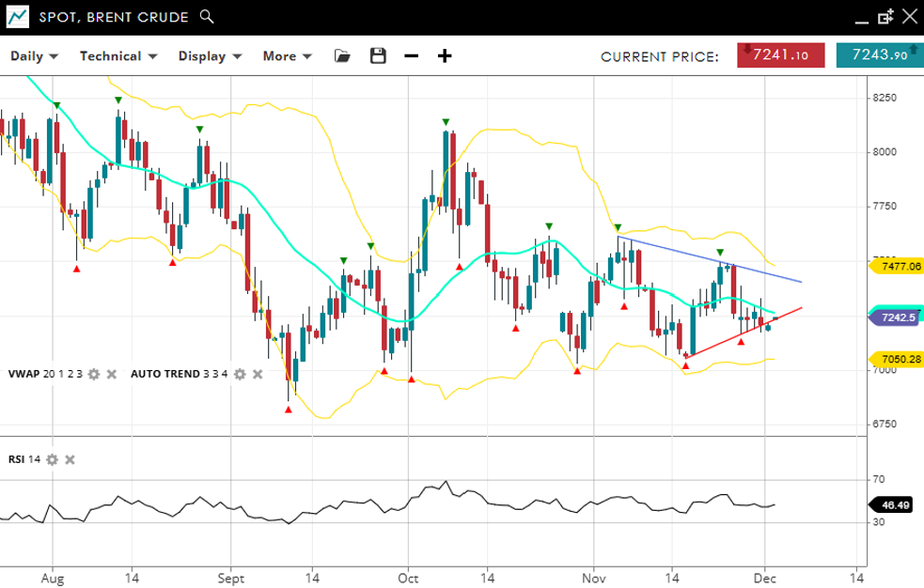Open VWAP indicator settings gear

(x=93, y=374)
